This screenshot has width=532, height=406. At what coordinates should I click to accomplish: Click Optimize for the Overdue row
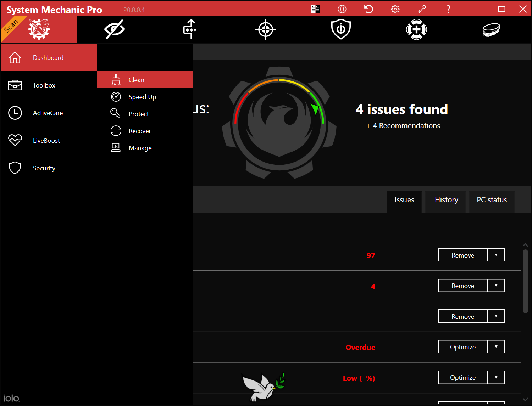coord(463,347)
